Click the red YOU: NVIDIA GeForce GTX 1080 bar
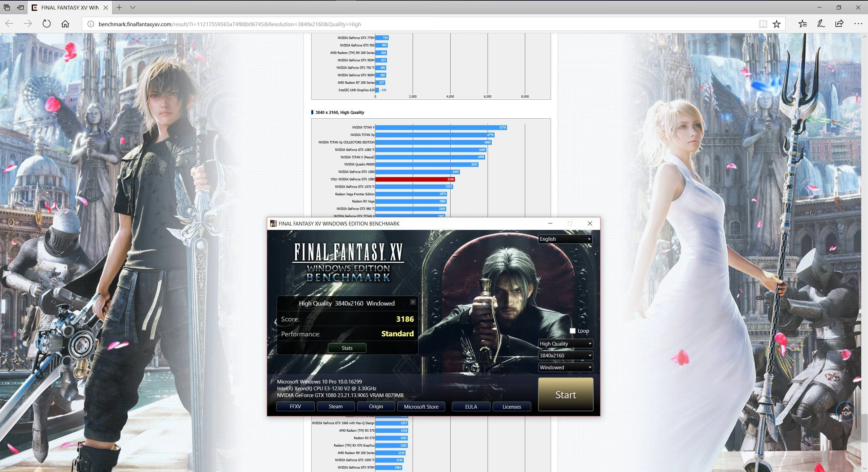The image size is (868, 472). coord(415,179)
